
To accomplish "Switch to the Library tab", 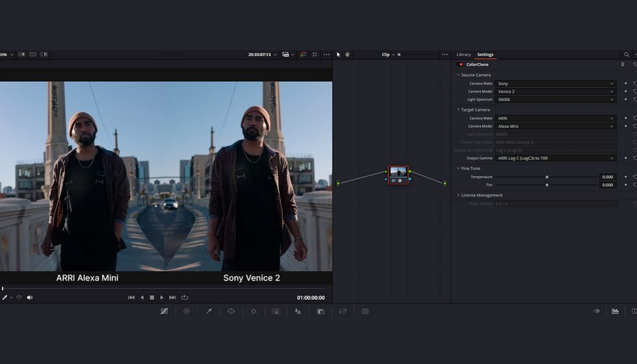I will pos(463,55).
